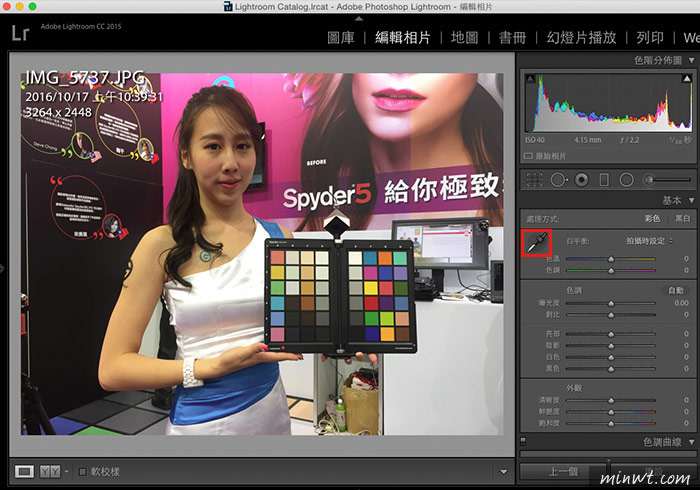
Task: Select the white balance eyedropper tool
Action: [537, 243]
